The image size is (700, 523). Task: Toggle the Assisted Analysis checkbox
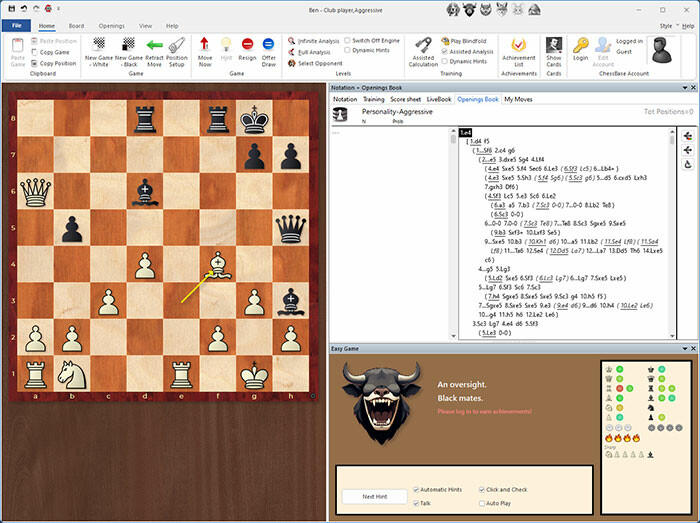click(x=444, y=50)
